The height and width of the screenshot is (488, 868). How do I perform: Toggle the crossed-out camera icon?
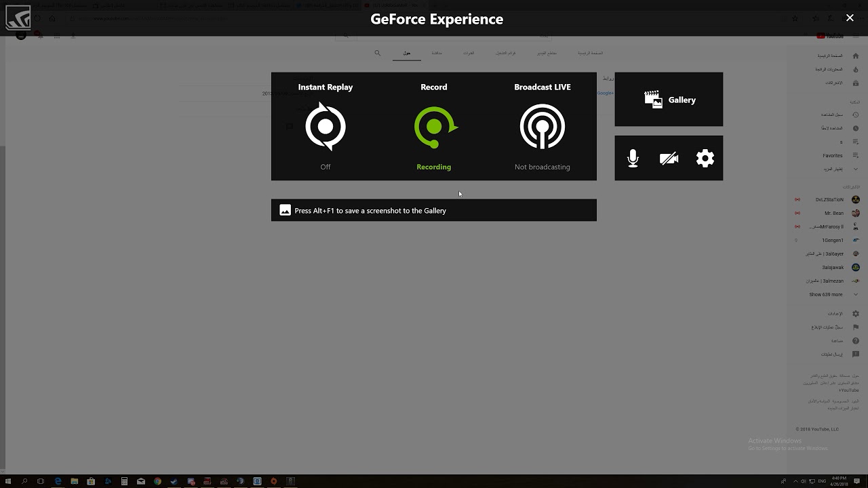click(x=669, y=159)
